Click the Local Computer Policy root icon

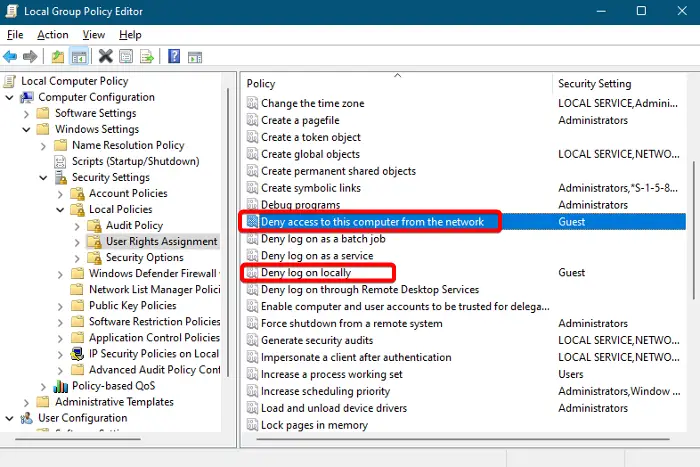click(x=10, y=81)
